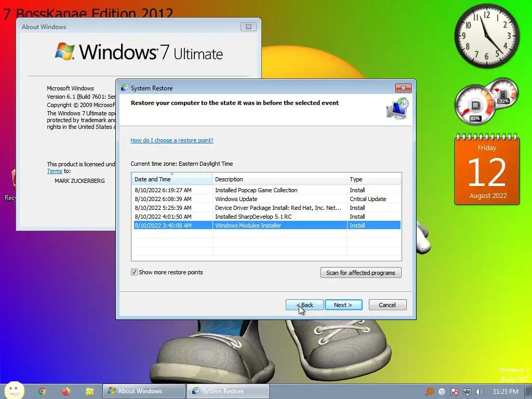
Task: Uncheck Show more restore points checkbox
Action: coord(135,272)
